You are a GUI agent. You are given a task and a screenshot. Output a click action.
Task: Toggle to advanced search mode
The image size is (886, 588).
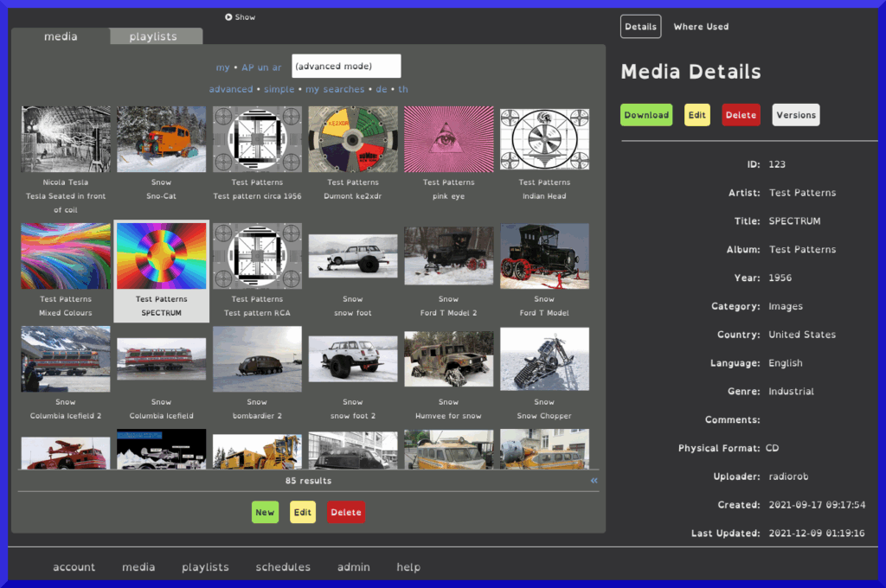230,89
